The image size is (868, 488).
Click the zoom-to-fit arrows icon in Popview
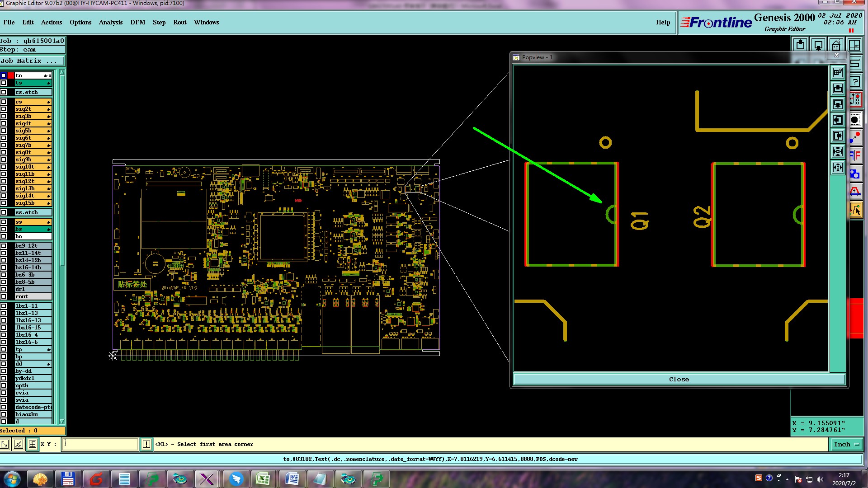(838, 168)
